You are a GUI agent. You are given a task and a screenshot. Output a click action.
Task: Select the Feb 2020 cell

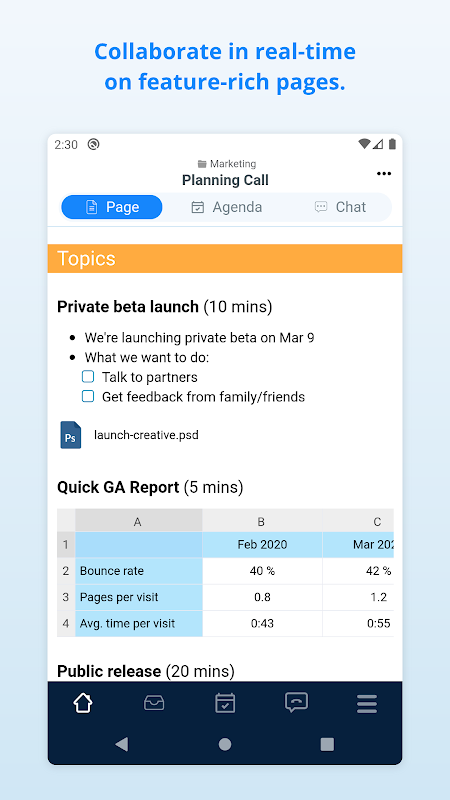[x=262, y=545]
